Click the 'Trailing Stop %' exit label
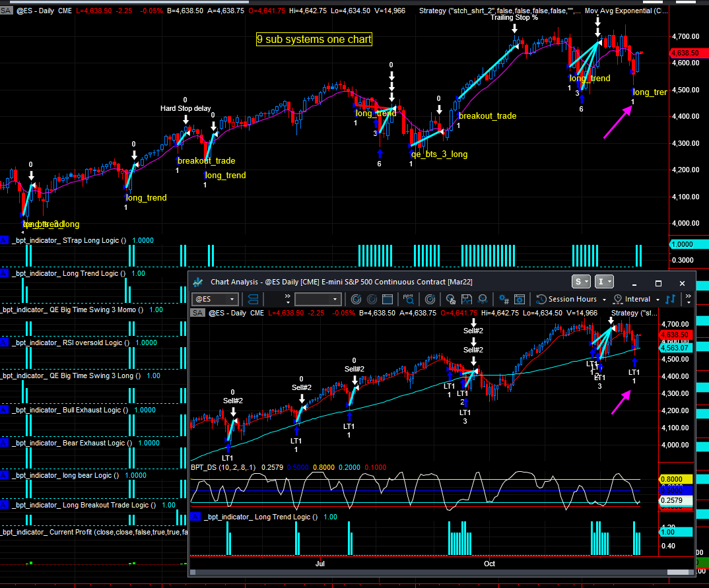 [x=514, y=18]
